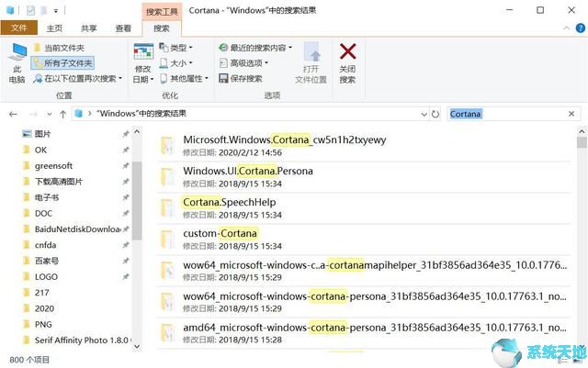588x368 pixels.
Task: Open the 大小 filter dropdown
Action: pyautogui.click(x=175, y=63)
